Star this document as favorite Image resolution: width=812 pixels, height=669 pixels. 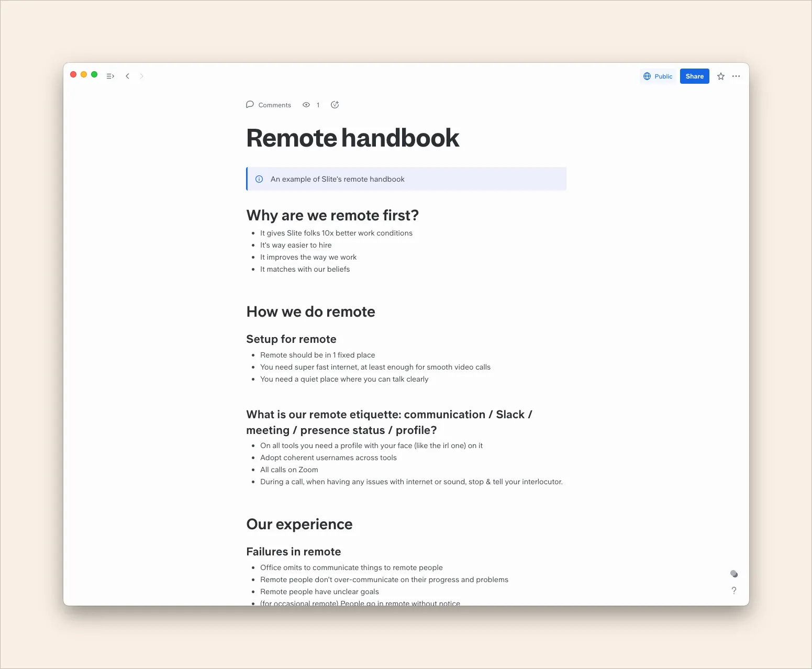pos(721,76)
